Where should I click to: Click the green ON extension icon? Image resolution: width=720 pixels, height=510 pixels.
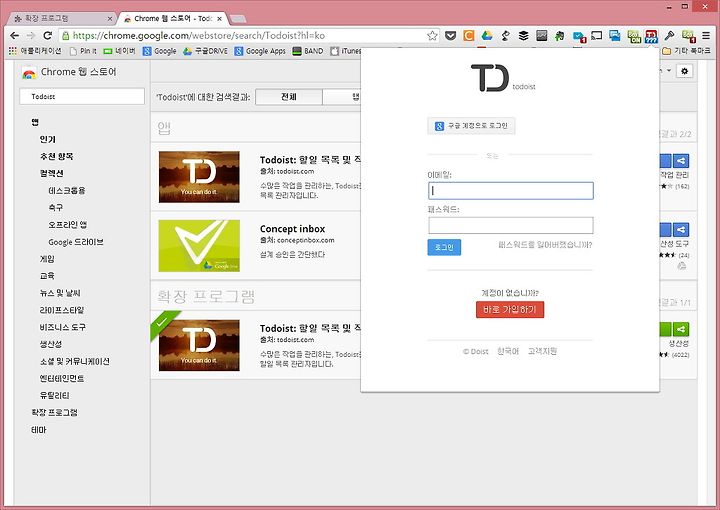tap(634, 36)
